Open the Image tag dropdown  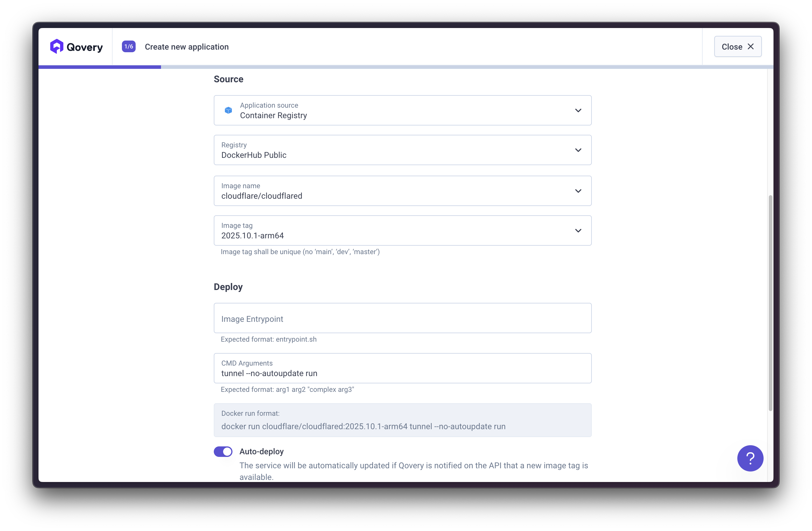click(x=402, y=230)
